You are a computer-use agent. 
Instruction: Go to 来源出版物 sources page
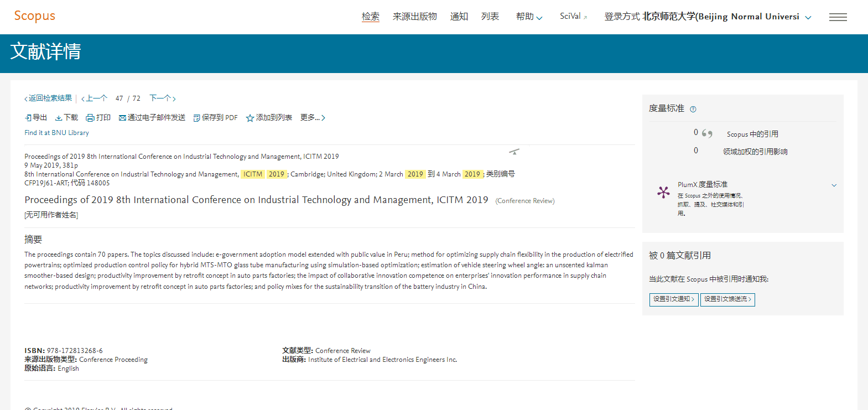415,17
